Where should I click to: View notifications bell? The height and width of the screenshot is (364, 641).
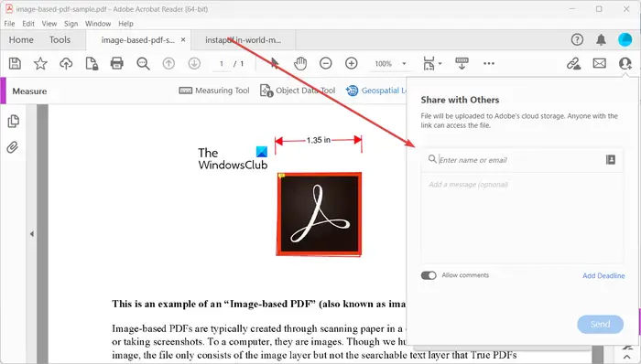[x=601, y=39]
